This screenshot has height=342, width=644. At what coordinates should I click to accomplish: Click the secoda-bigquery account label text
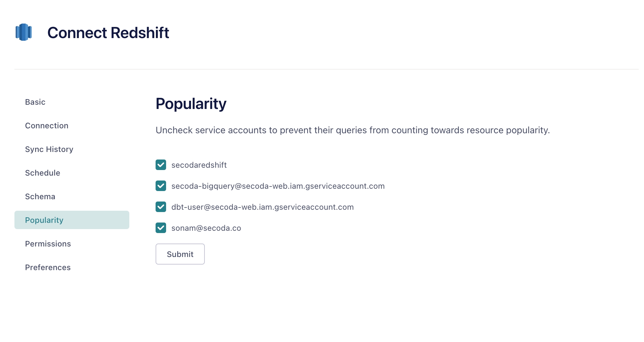(278, 186)
